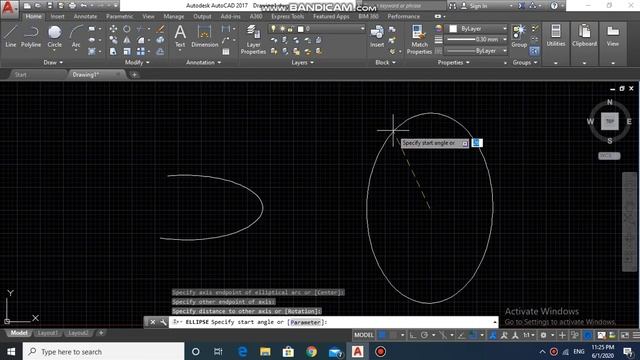Expand the Draw panel
This screenshot has width=640, height=360.
point(53,62)
